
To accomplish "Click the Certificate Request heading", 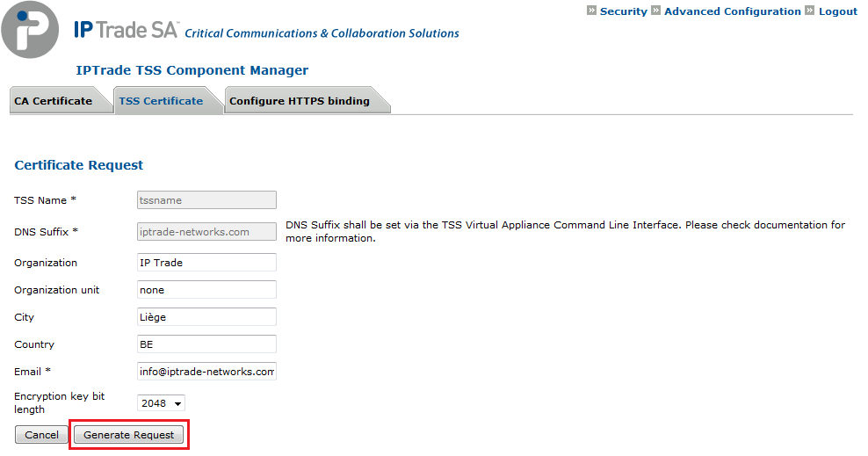I will [x=78, y=165].
